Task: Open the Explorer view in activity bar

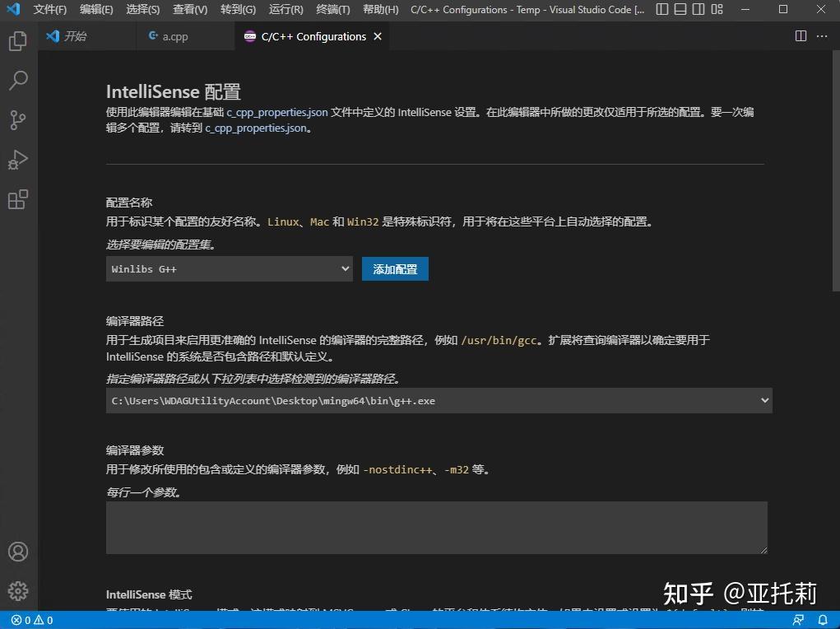Action: pyautogui.click(x=18, y=40)
